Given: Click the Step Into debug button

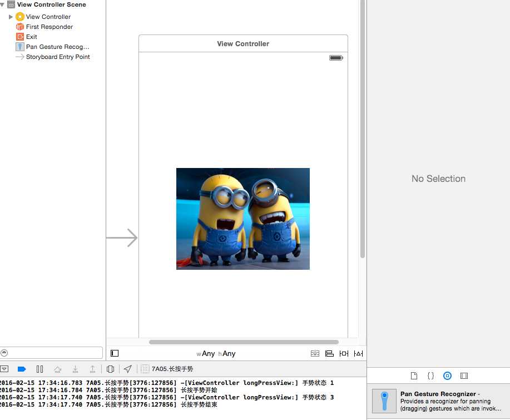Looking at the screenshot, I should (x=75, y=369).
